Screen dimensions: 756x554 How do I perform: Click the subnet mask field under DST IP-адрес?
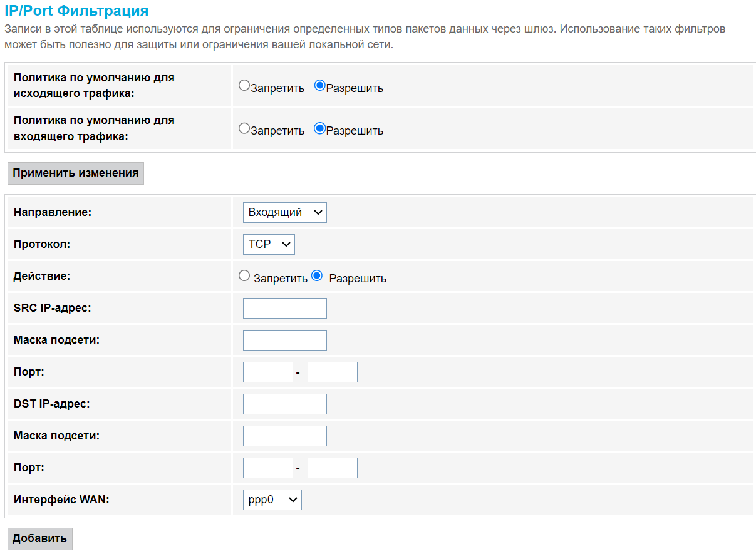284,436
